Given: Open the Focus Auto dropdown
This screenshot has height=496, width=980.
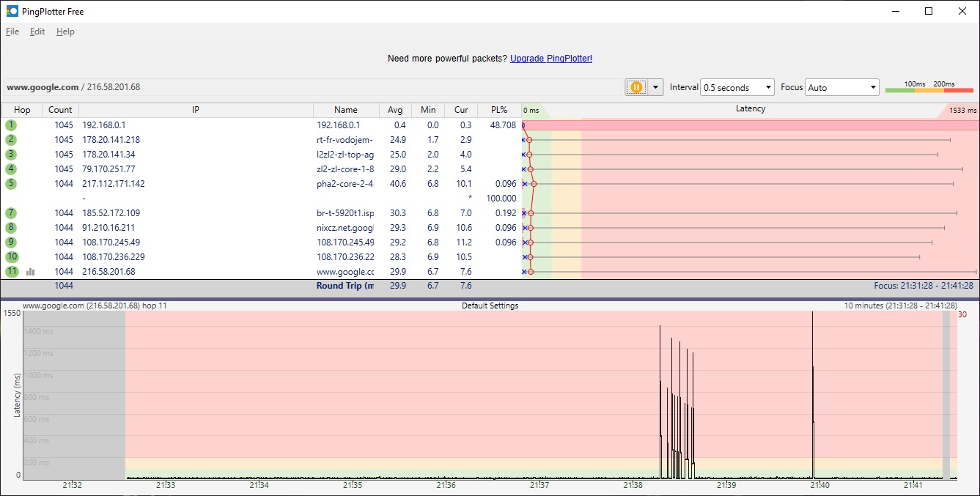Looking at the screenshot, I should tap(841, 87).
